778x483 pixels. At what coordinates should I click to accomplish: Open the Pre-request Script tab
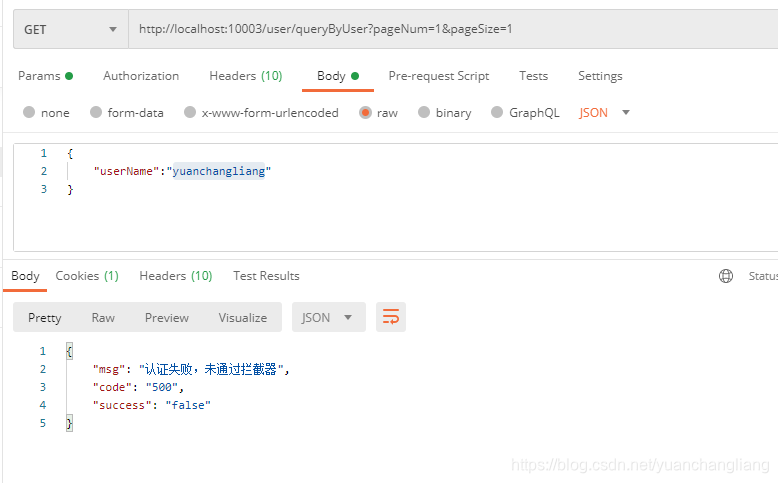pos(439,76)
